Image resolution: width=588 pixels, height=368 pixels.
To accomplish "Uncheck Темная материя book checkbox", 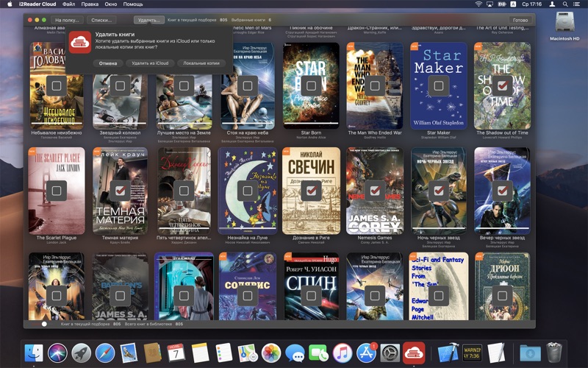I will (120, 191).
